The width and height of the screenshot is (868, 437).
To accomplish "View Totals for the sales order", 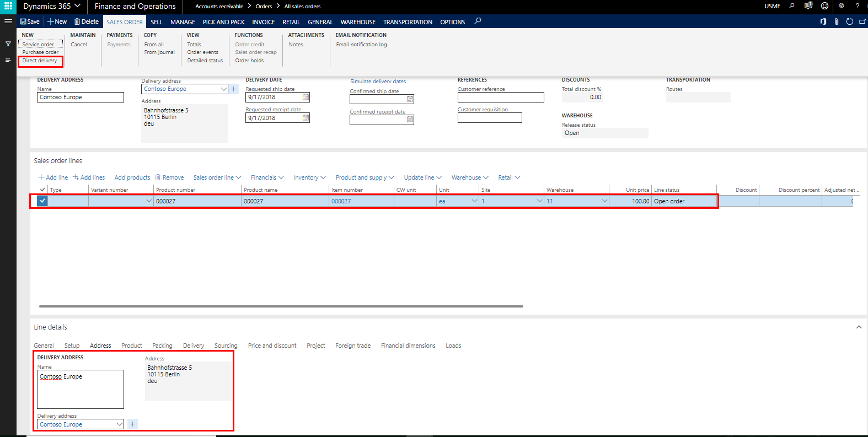I will [194, 45].
